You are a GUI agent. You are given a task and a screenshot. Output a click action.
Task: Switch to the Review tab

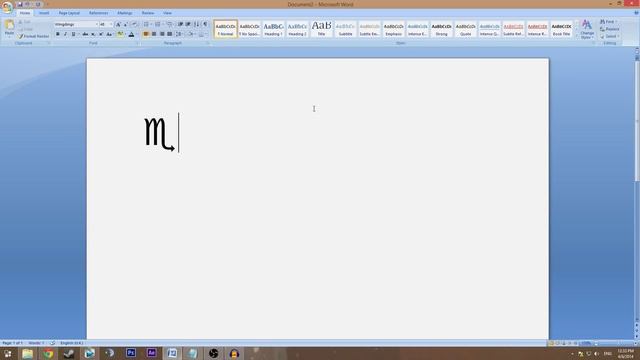[148, 13]
